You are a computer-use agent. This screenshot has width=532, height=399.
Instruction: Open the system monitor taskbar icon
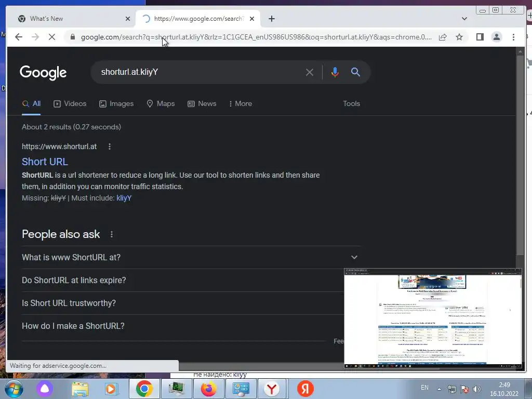point(176,389)
